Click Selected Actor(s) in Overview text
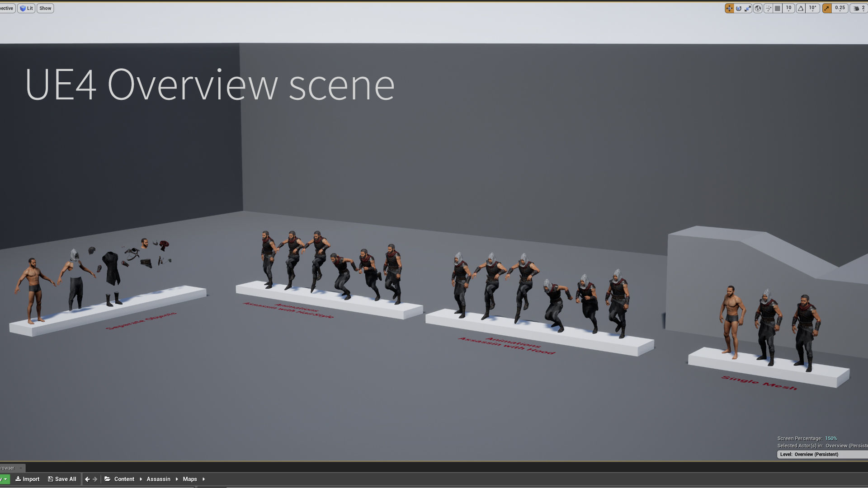Viewport: 868px width, 488px height. pyautogui.click(x=822, y=446)
